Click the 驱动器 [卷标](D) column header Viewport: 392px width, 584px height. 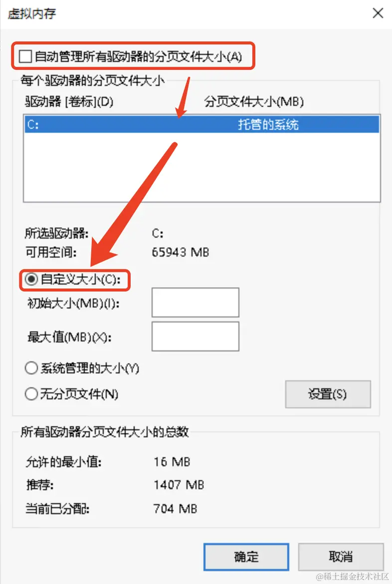[69, 101]
